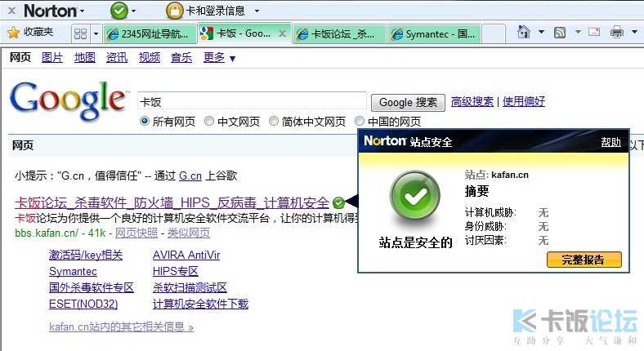This screenshot has height=351, width=644.
Task: Click the search box containing 卡饭
Action: click(x=252, y=101)
